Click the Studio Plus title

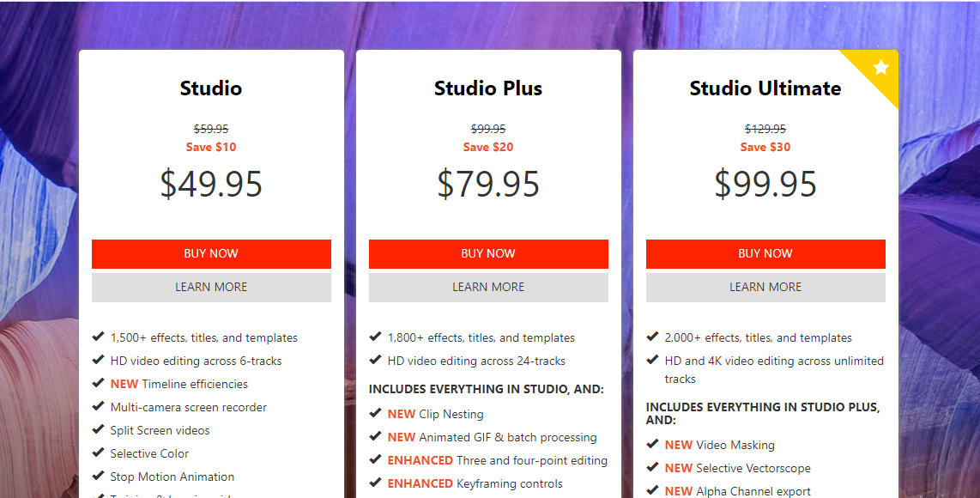pos(488,88)
